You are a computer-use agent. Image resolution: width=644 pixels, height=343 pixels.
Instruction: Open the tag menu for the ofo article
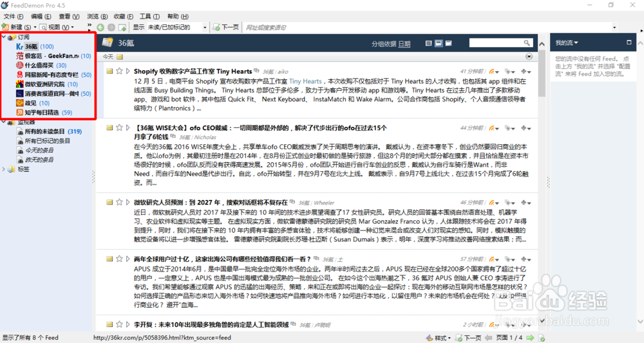tap(509, 128)
